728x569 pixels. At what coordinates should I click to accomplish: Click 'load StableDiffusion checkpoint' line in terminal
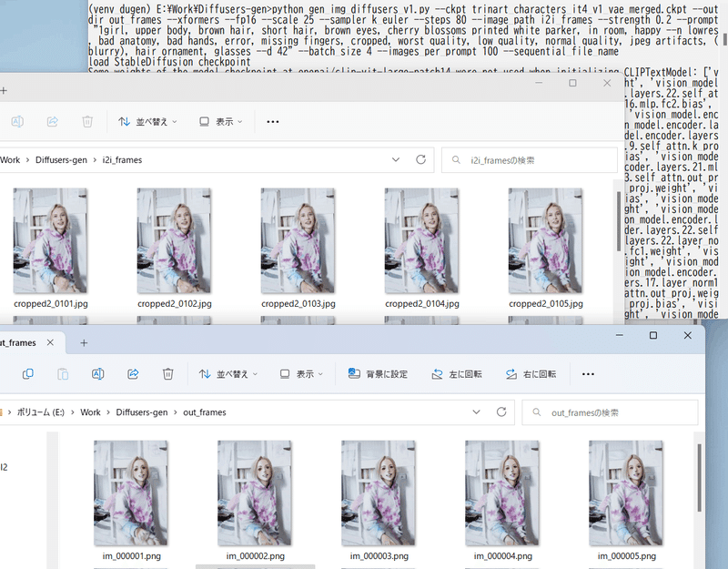tap(169, 62)
